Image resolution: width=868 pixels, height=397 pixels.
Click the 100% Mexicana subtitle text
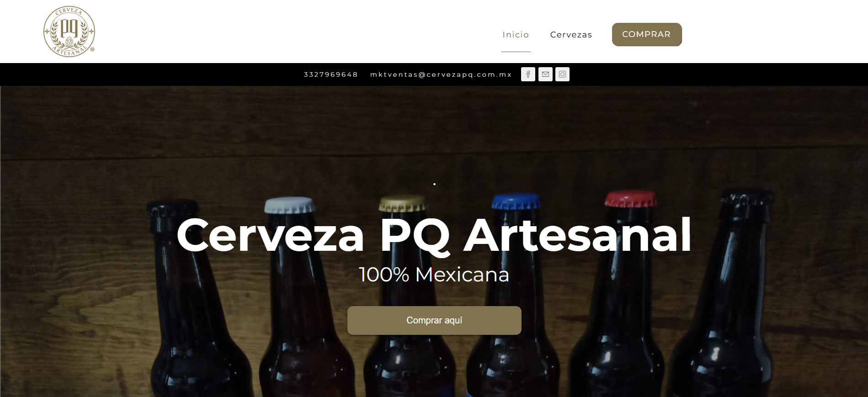434,275
